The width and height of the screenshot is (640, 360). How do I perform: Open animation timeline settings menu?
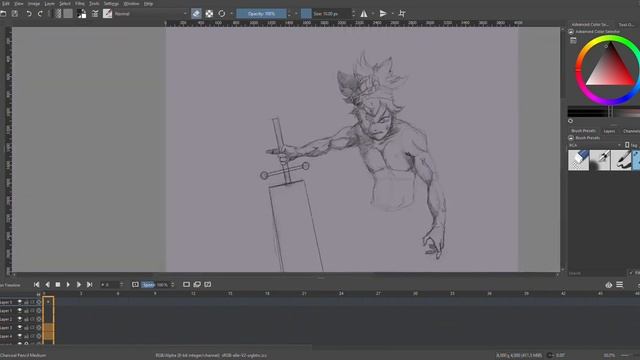[x=620, y=284]
